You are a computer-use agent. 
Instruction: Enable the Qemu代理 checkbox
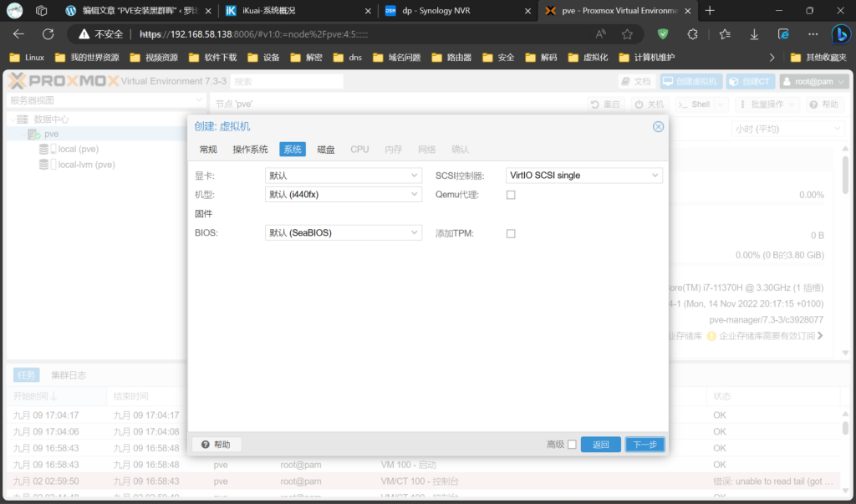tap(511, 195)
